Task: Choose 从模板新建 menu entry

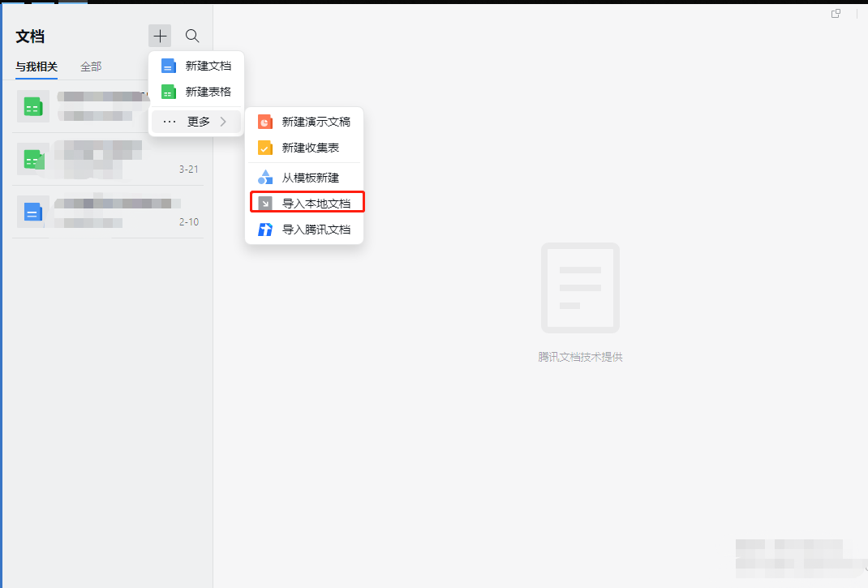Action: [x=310, y=177]
